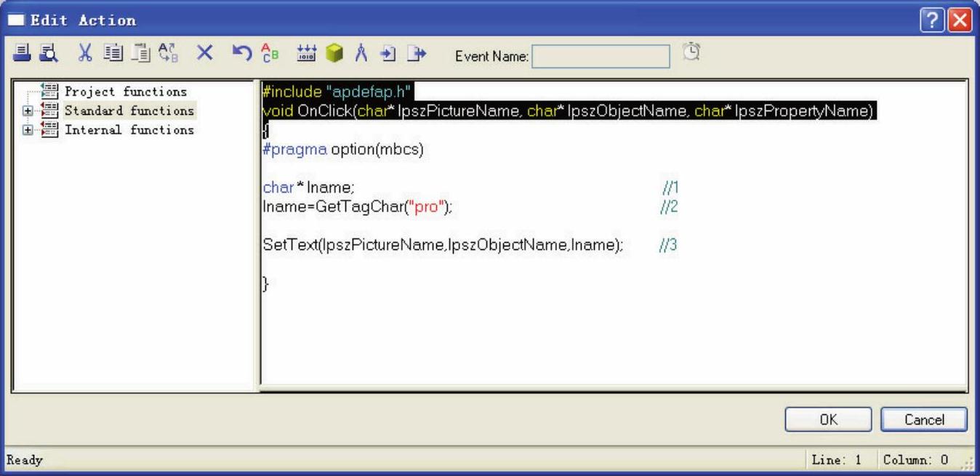Click the yellow-green cube object icon

tap(334, 53)
